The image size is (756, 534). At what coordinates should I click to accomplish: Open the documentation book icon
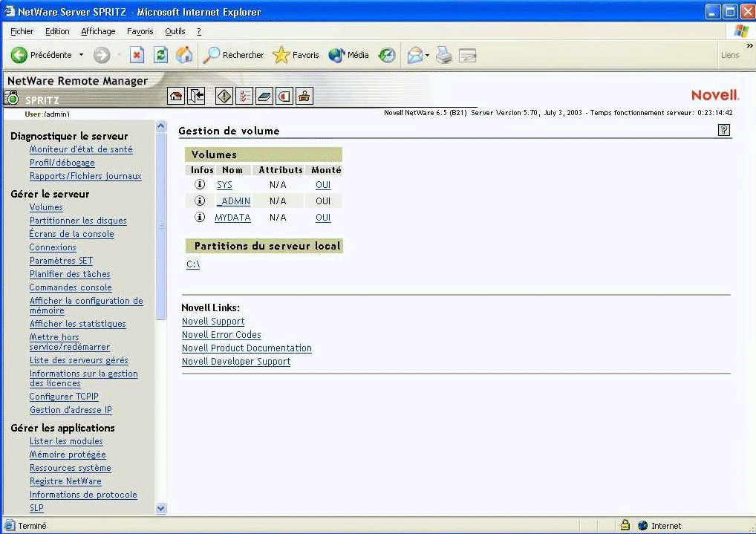pos(264,95)
